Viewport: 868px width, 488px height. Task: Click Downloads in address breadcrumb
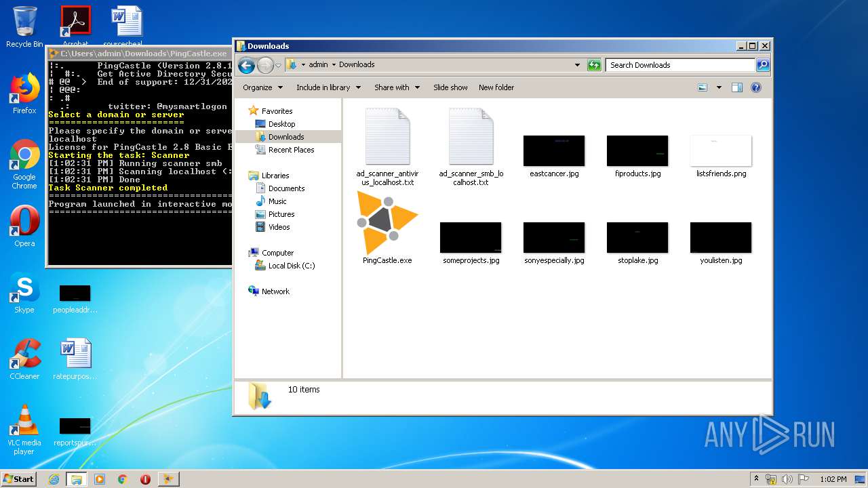click(357, 65)
